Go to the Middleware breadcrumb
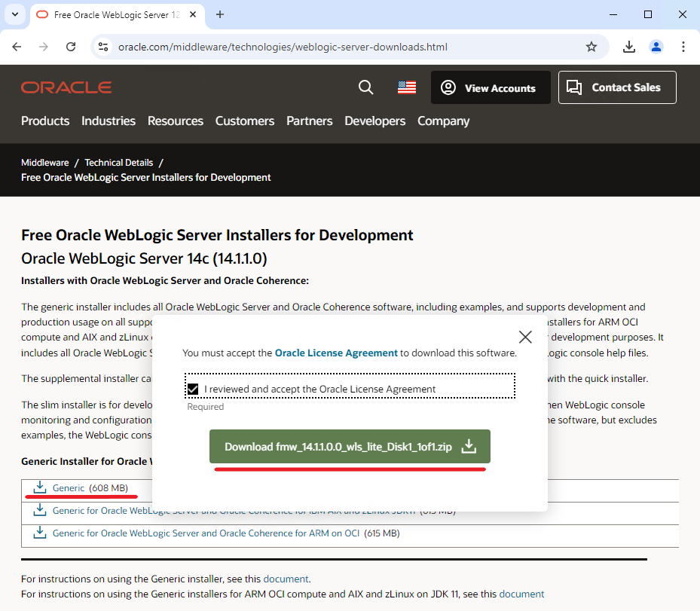The height and width of the screenshot is (611, 700). (45, 163)
